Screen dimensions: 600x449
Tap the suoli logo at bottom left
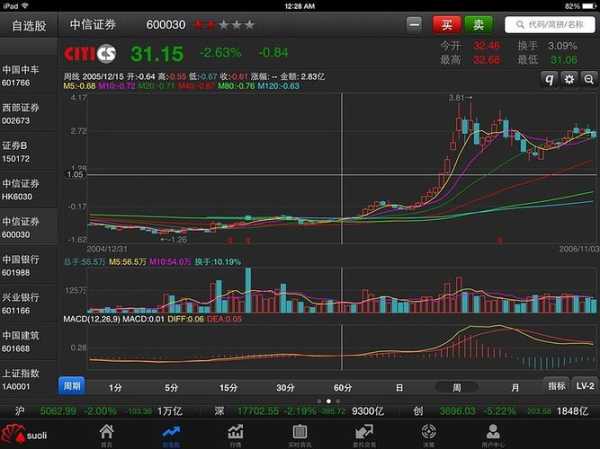28,434
